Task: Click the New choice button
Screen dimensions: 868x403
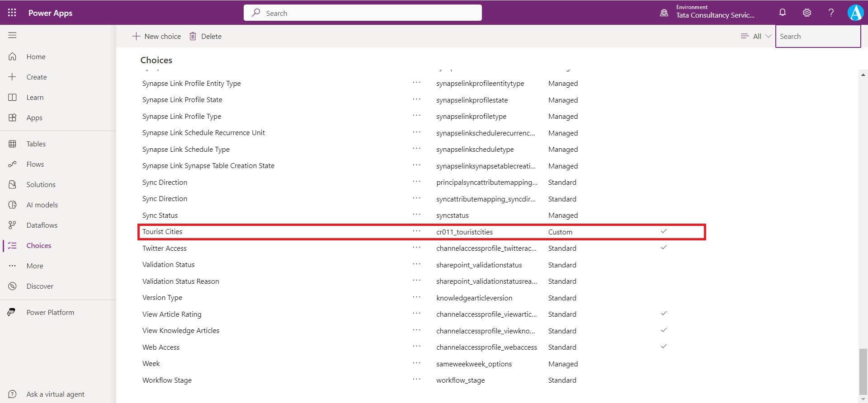Action: (156, 36)
